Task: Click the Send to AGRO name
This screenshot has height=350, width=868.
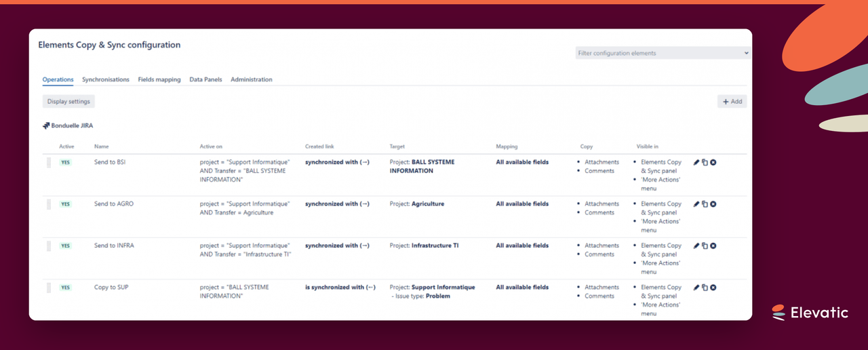Action: 114,203
